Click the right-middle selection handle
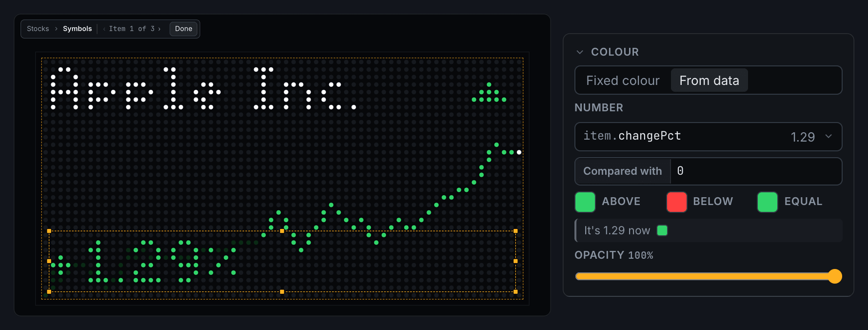The width and height of the screenshot is (868, 330). click(515, 261)
